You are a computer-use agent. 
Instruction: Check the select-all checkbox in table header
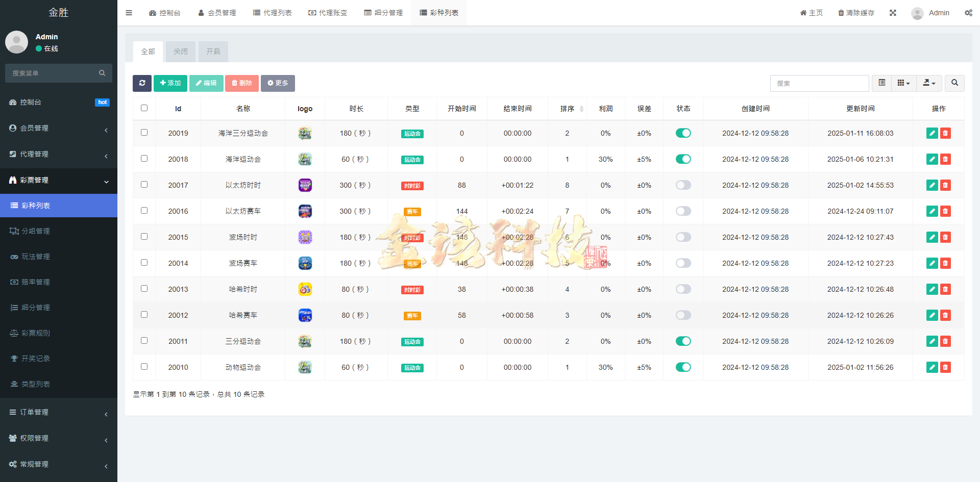(x=144, y=108)
